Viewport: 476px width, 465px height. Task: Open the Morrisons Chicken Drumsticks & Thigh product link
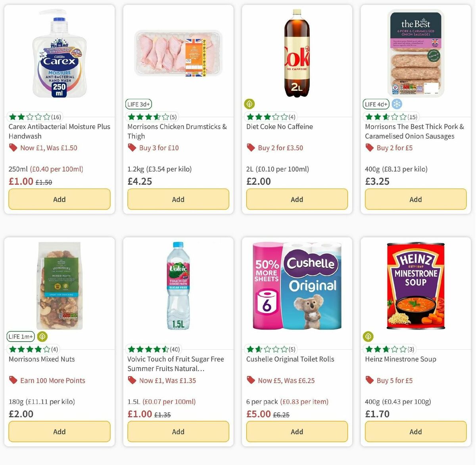177,131
